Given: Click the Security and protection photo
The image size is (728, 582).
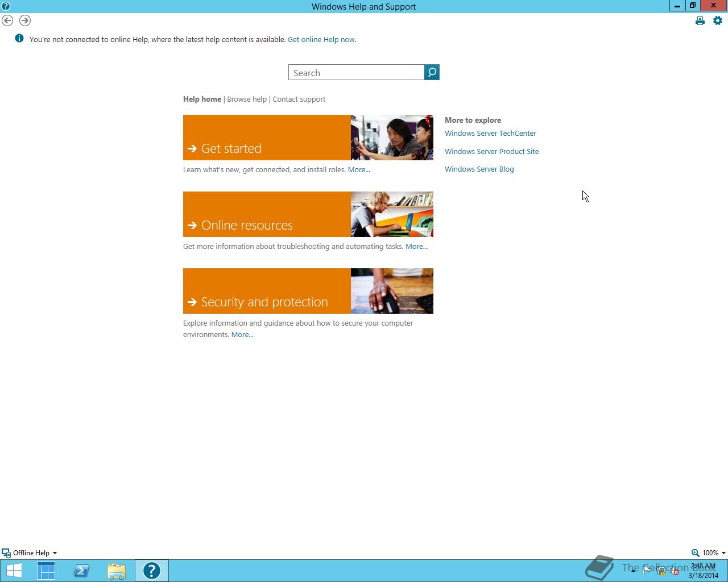Looking at the screenshot, I should pos(392,291).
